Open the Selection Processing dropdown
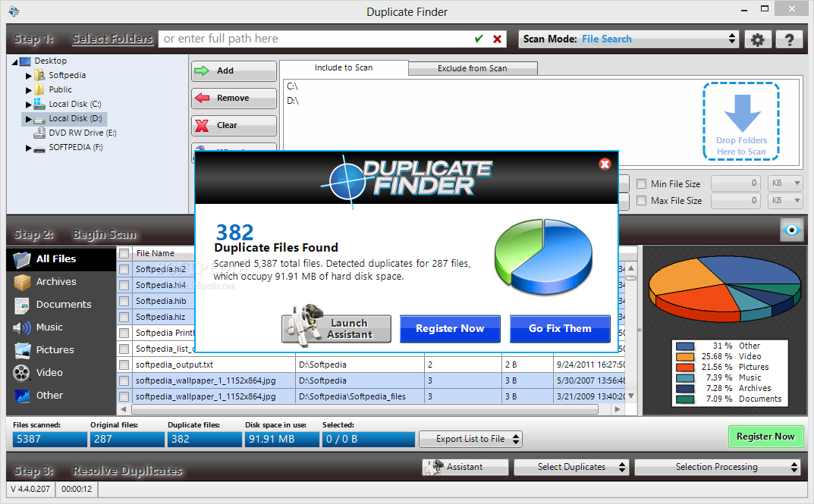The height and width of the screenshot is (504, 814). pyautogui.click(x=717, y=467)
